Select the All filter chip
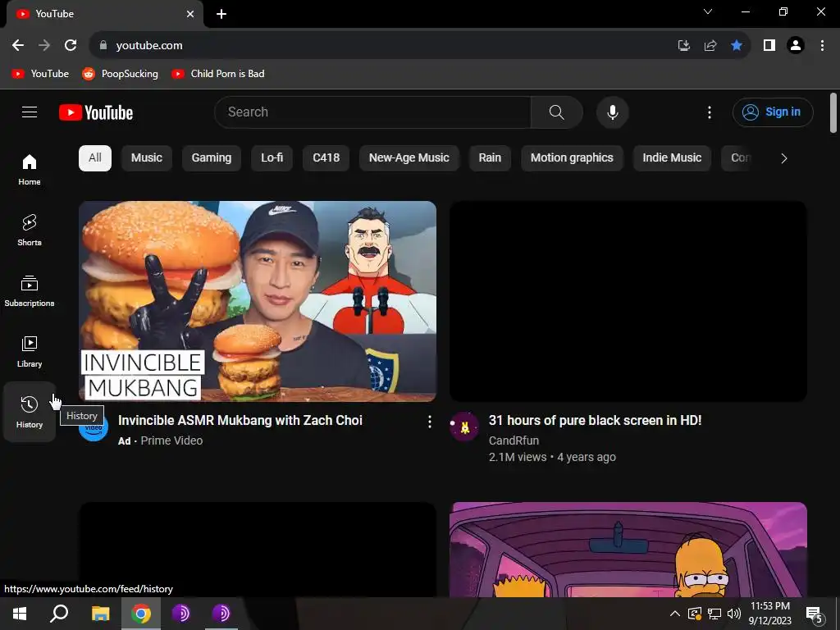Screen dimensions: 840x630 [95, 158]
